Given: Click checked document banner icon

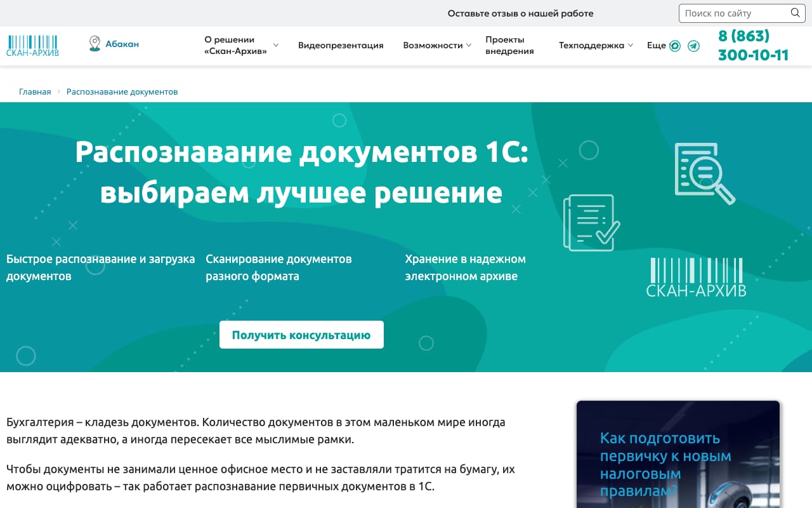Looking at the screenshot, I should tap(591, 222).
